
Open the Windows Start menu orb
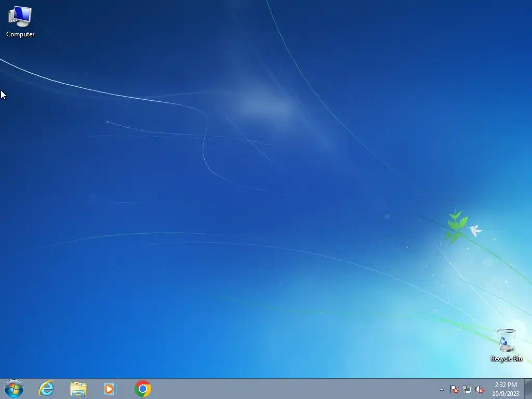coord(14,389)
